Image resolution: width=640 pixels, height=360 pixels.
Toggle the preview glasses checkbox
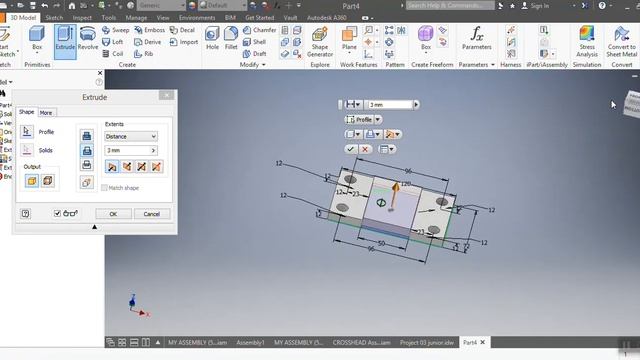57,213
